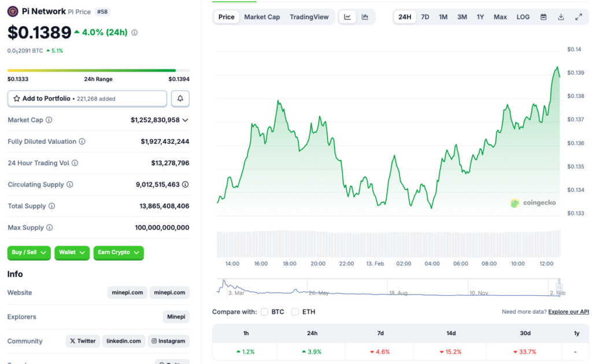Click info icon next to Market Cap
Image resolution: width=592 pixels, height=364 pixels.
pos(49,120)
